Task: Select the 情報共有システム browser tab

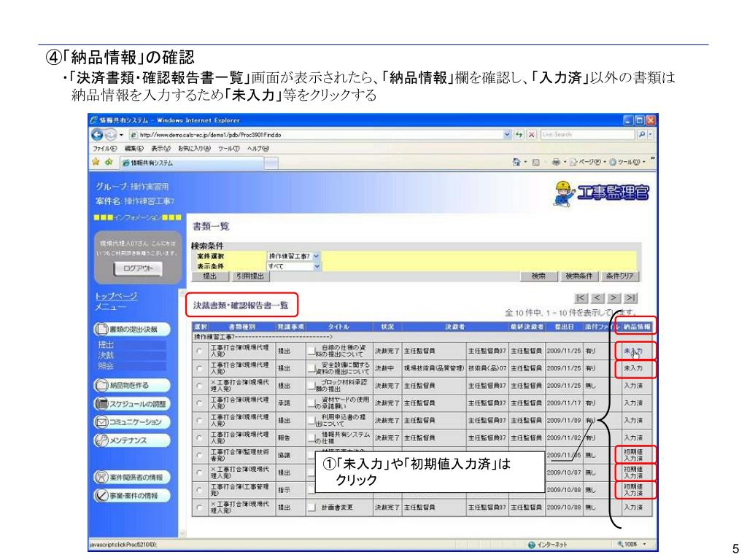Action: coord(192,163)
